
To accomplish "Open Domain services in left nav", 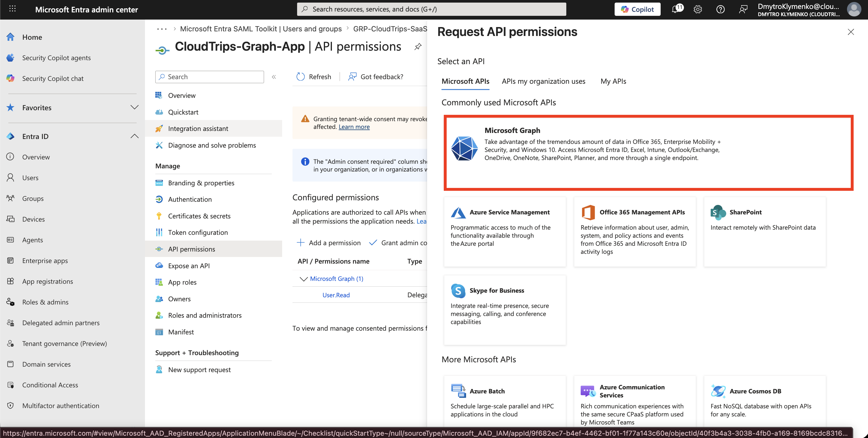I will click(x=47, y=364).
